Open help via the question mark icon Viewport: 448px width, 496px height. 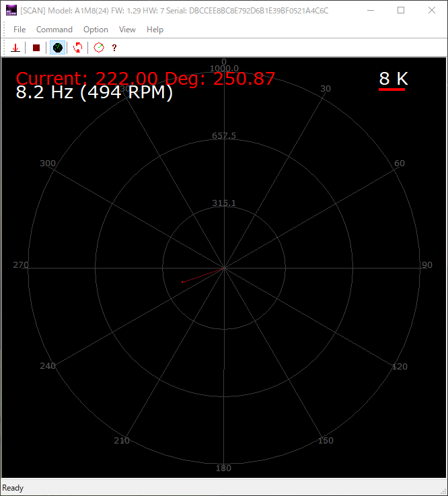(x=114, y=48)
